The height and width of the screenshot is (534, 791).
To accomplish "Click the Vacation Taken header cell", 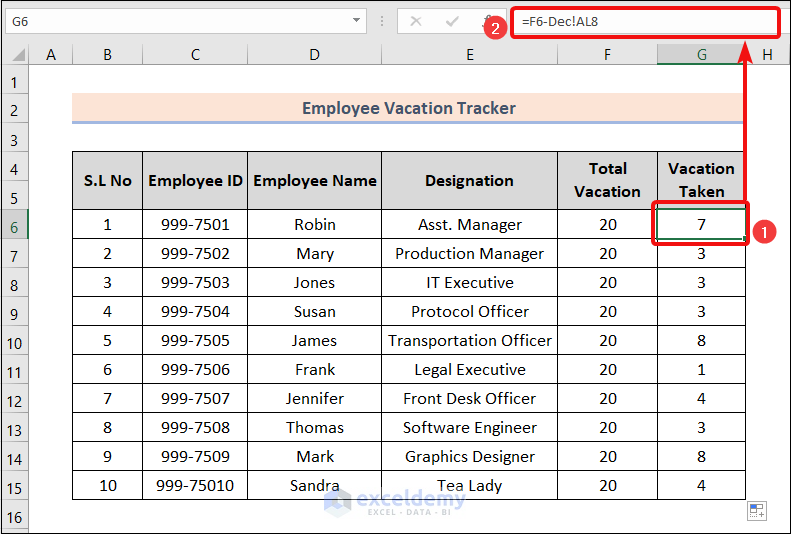I will tap(701, 180).
